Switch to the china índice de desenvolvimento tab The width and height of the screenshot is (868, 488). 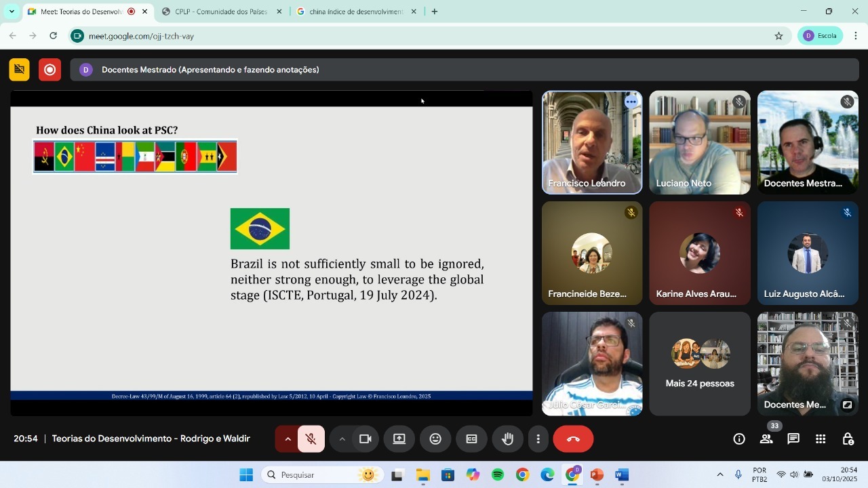355,12
